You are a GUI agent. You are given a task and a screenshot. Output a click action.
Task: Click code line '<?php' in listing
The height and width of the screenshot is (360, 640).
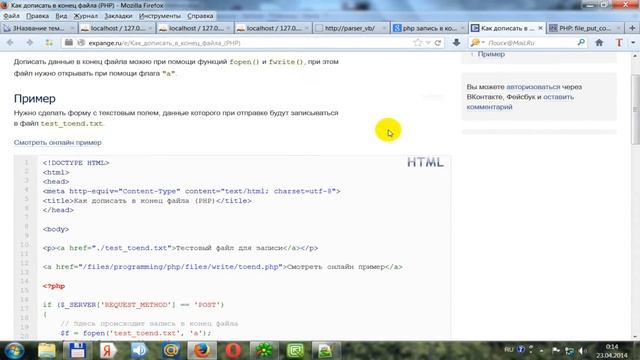pyautogui.click(x=54, y=286)
